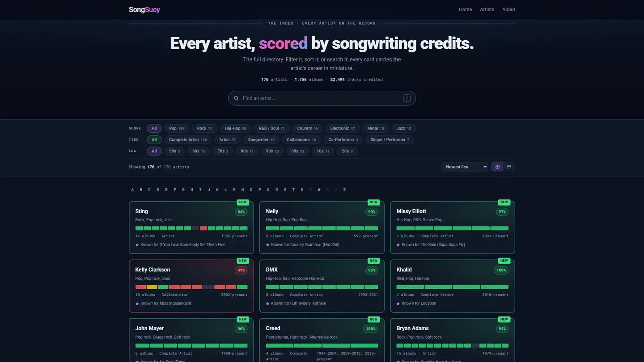Filter by Pop genre
Screen dimensions: 644x362
tap(177, 128)
